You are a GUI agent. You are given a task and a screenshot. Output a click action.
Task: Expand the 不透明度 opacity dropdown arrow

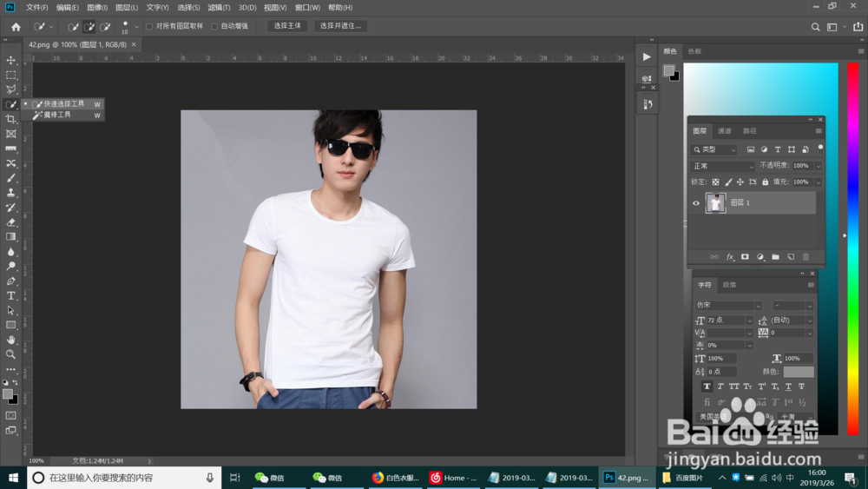point(818,166)
